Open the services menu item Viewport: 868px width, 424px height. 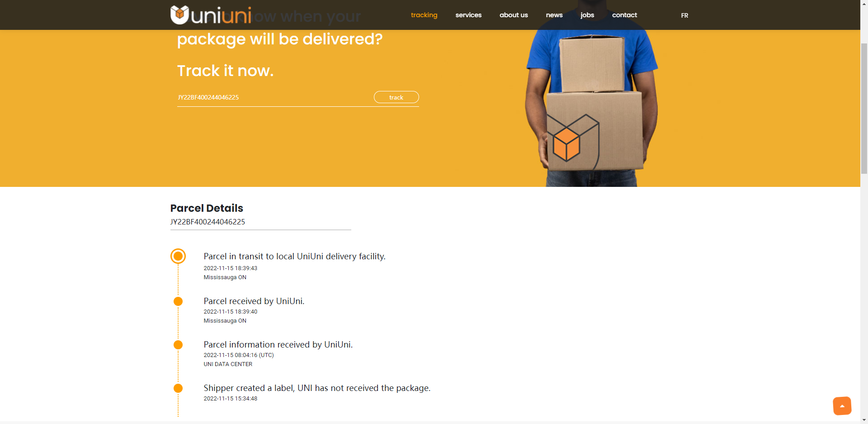(x=468, y=15)
